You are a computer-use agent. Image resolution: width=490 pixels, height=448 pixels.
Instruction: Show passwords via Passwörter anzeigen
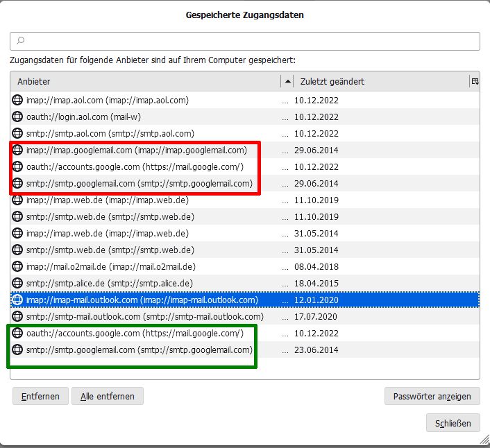tap(432, 397)
